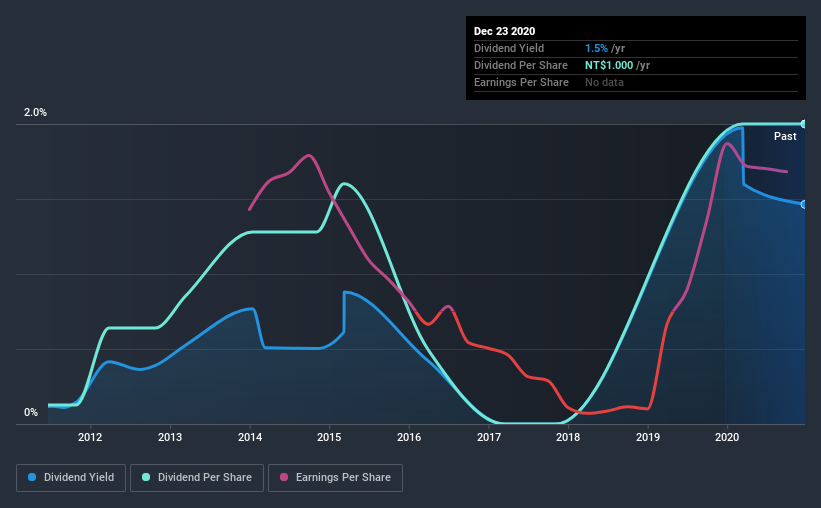Click the 'Past' label on chart

pyautogui.click(x=785, y=137)
